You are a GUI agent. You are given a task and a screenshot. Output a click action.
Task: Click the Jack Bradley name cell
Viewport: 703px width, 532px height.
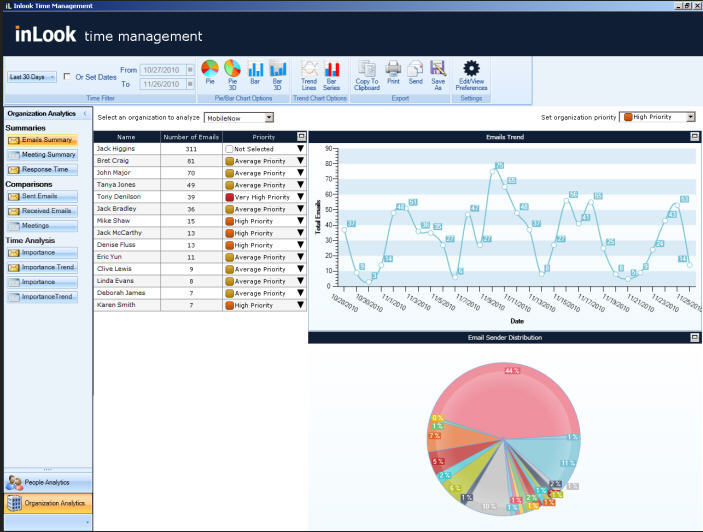click(127, 209)
